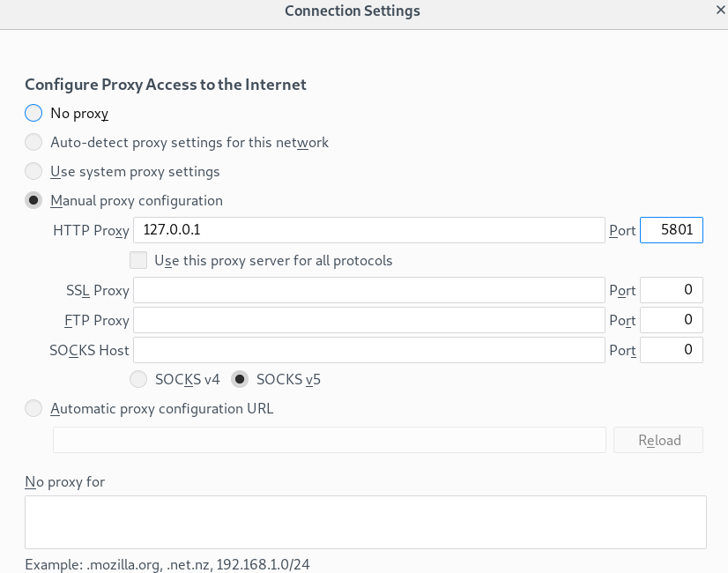Screen dimensions: 728x573
Task: Select Use system proxy settings
Action: coord(33,171)
